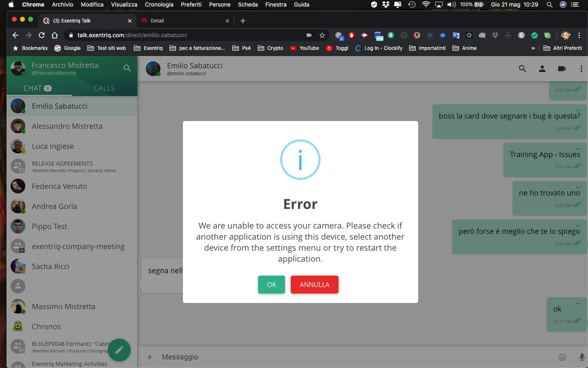Open contact profile person icon in header
This screenshot has height=368, width=588.
click(542, 69)
